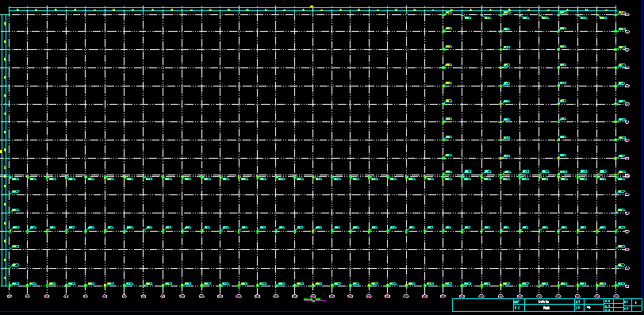Pick the last grid bubble at bottom-right corner
The width and height of the screenshot is (644, 315).
click(x=615, y=296)
